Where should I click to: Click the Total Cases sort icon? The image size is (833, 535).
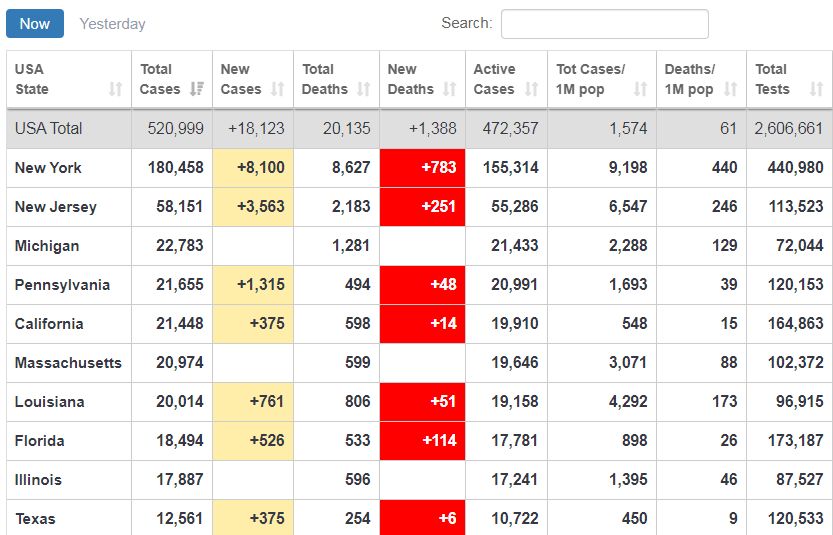[x=197, y=90]
